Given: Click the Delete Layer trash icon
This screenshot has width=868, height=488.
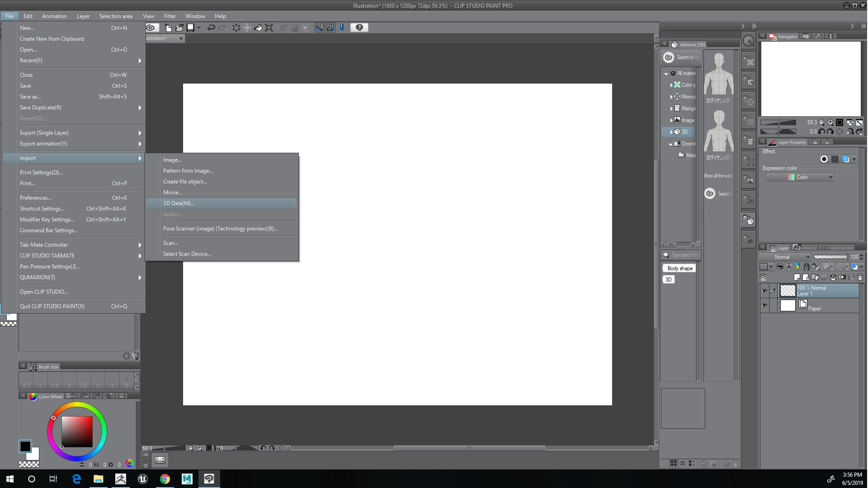Looking at the screenshot, I should click(860, 277).
